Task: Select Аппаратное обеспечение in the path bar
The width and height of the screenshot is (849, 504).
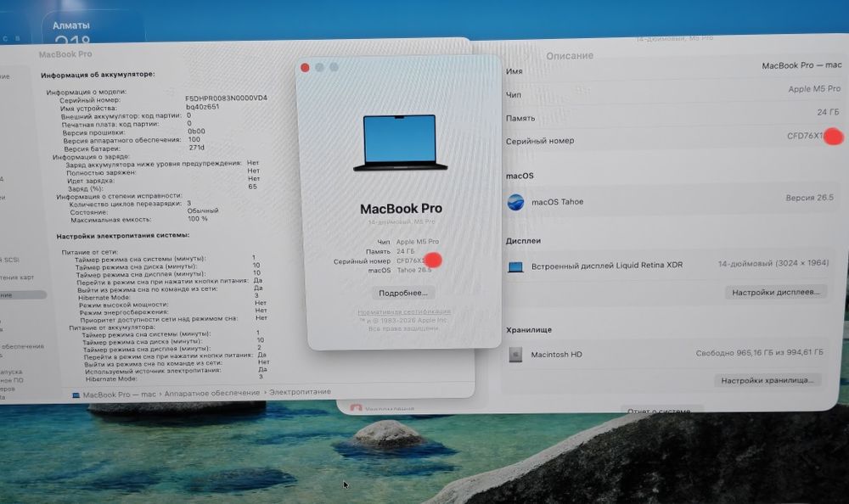Action: [x=211, y=393]
